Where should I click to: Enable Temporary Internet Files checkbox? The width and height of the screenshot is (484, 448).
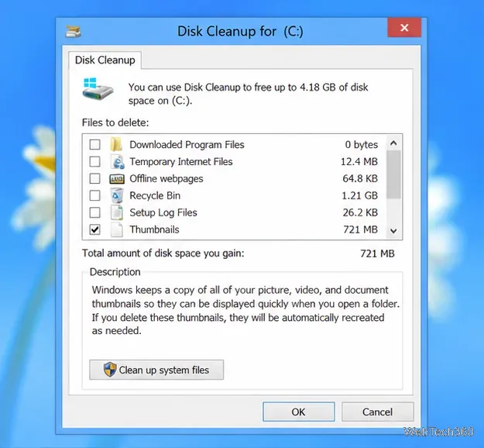(x=94, y=161)
